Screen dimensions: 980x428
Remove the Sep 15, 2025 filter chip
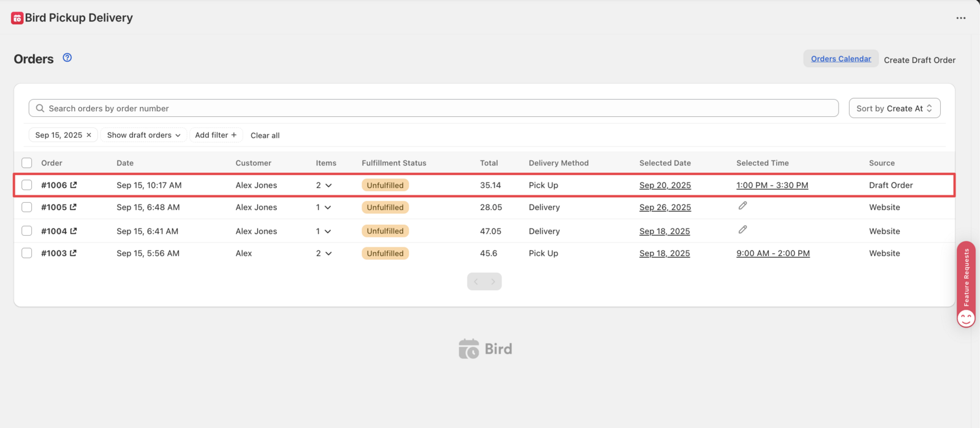(89, 135)
